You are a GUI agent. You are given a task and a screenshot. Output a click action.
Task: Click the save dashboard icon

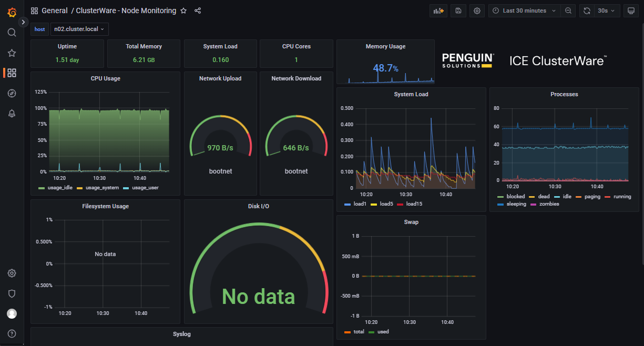click(458, 11)
